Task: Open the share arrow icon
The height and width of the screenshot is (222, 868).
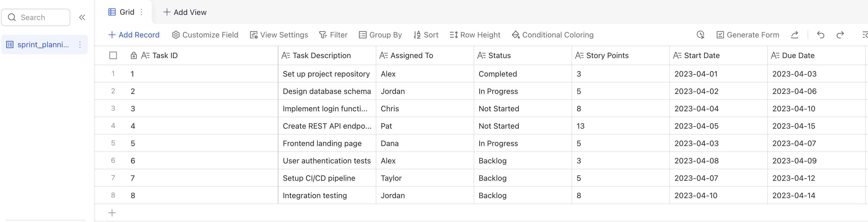Action: coord(795,35)
